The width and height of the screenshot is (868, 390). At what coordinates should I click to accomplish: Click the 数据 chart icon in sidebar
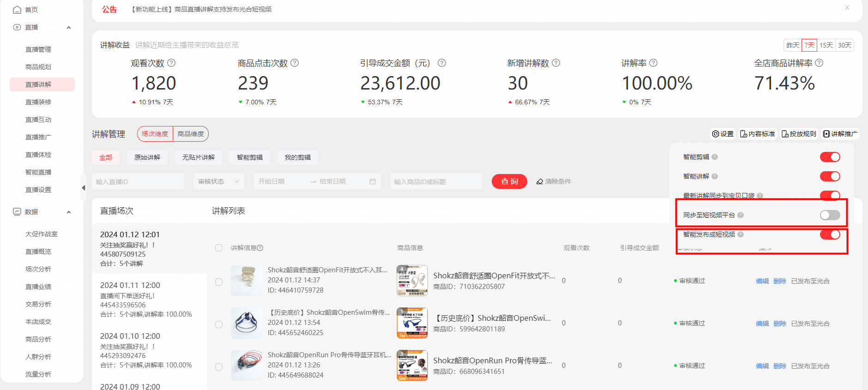click(17, 212)
